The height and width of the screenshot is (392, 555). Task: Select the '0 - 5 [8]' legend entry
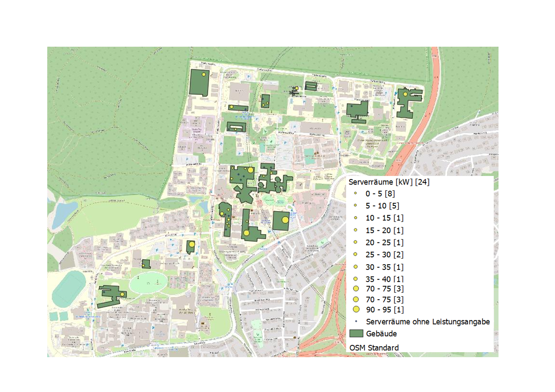(x=380, y=194)
